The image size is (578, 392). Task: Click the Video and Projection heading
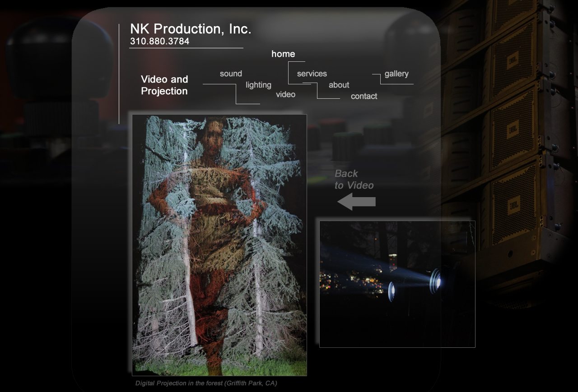coord(164,85)
